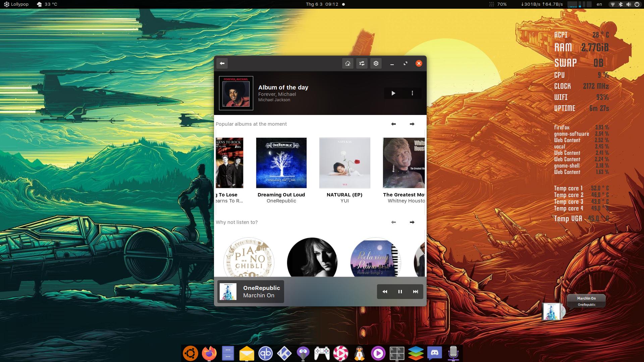
Task: Open the yellow mail envelope app
Action: [x=247, y=353]
